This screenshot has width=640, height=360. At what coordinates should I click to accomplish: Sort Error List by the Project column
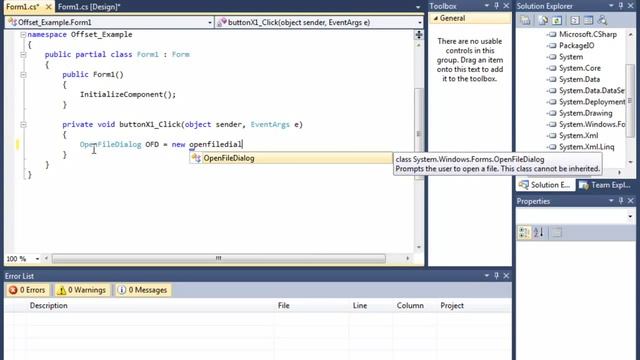pos(452,306)
